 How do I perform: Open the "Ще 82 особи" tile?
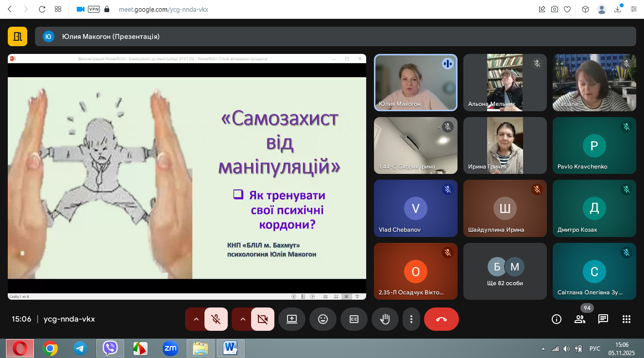click(505, 271)
